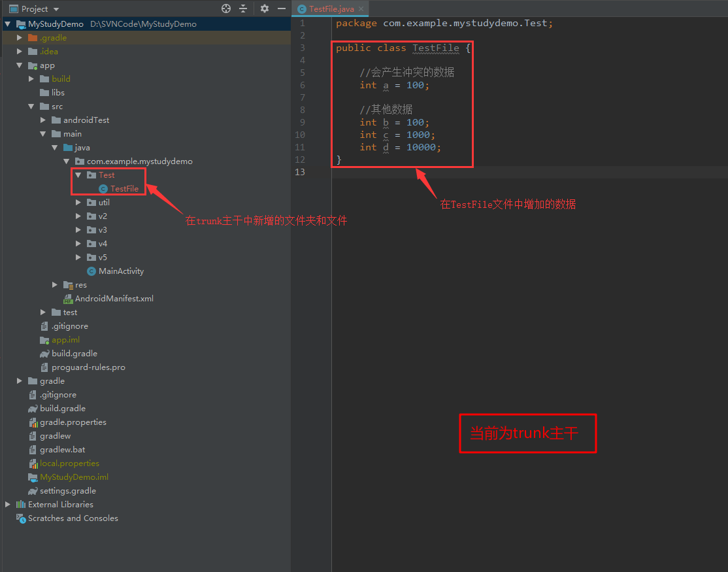The width and height of the screenshot is (728, 572).
Task: Click the libs folder icon
Action: point(44,92)
